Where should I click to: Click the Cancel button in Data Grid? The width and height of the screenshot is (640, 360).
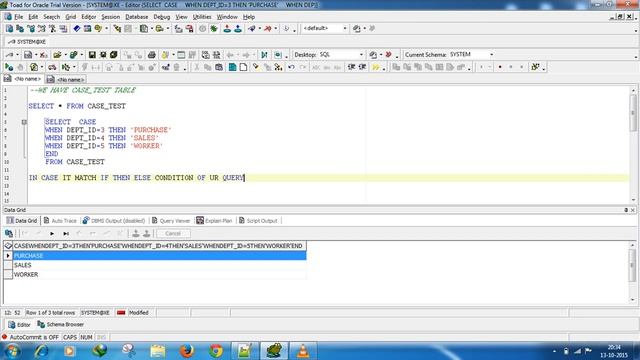(173, 233)
